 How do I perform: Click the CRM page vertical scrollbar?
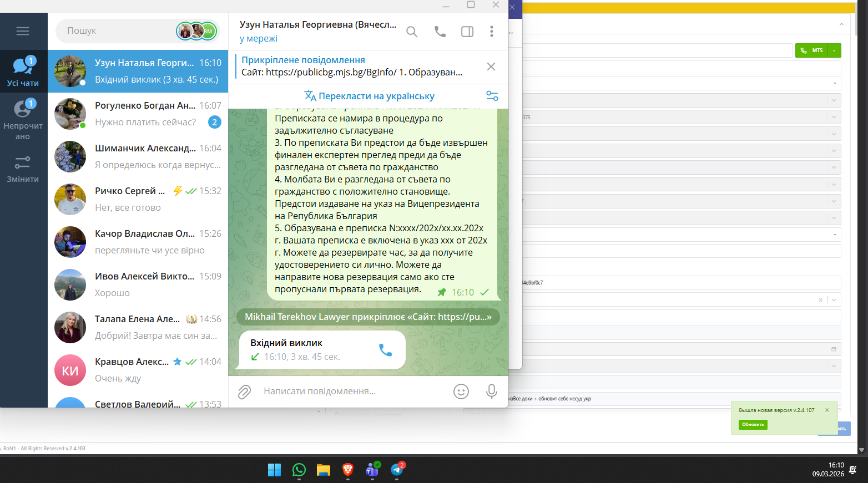click(861, 227)
